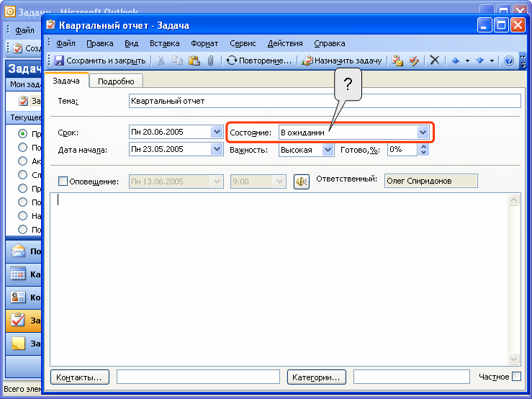Expand the Состояние status dropdown

coord(423,133)
